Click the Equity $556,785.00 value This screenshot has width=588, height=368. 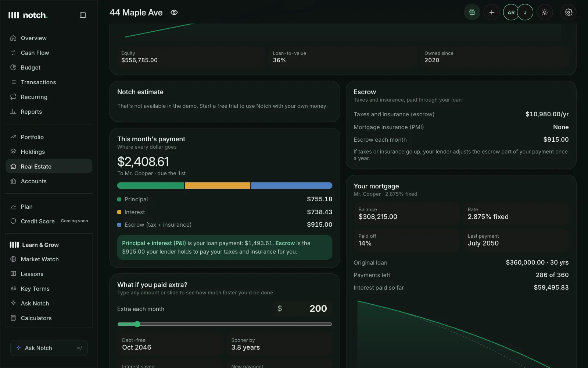[139, 60]
